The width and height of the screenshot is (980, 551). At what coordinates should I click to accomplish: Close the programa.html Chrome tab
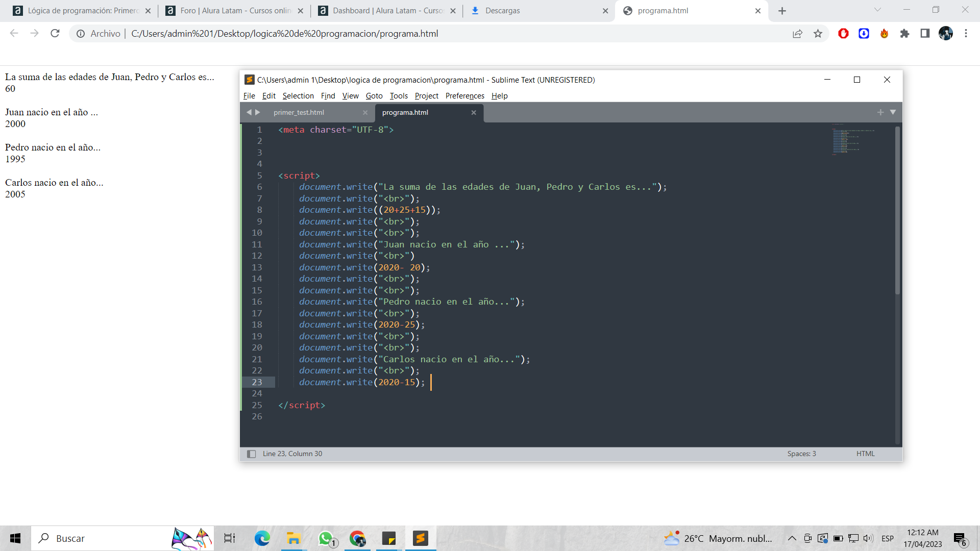tap(757, 11)
